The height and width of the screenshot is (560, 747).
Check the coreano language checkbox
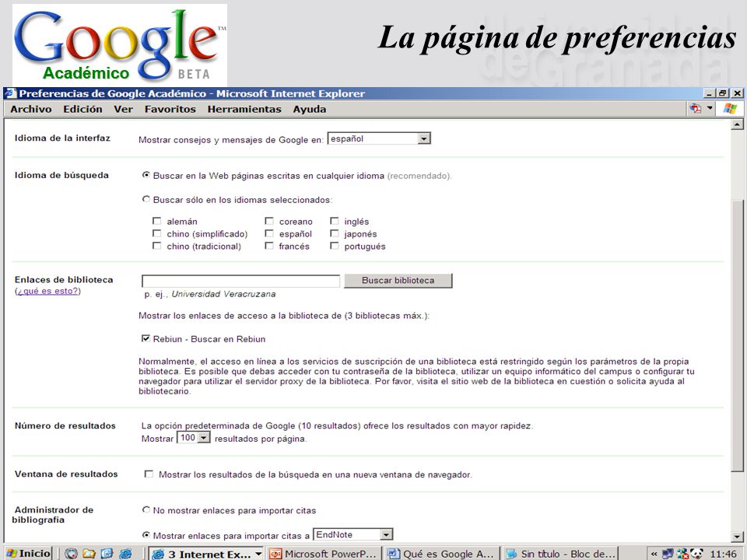point(269,221)
